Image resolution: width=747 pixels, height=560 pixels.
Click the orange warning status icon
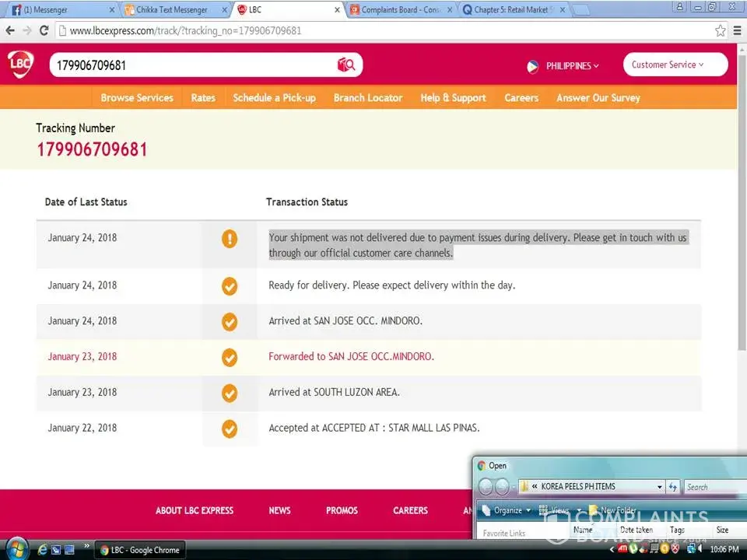tap(229, 238)
